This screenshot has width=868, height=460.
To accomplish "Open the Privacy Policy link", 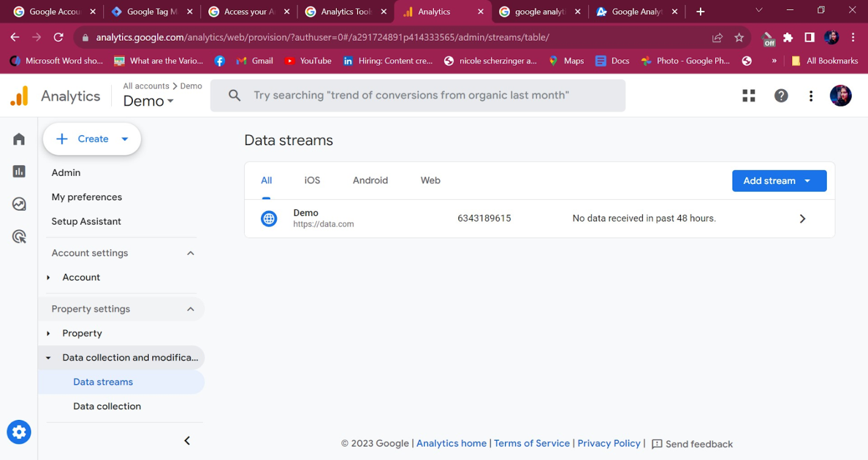I will tap(609, 444).
